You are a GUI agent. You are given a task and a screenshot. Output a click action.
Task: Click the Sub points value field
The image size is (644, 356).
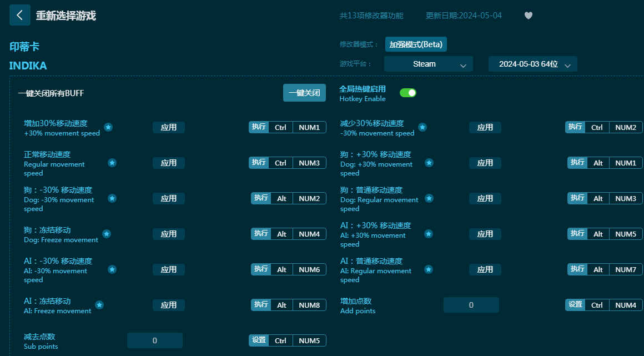click(x=155, y=340)
